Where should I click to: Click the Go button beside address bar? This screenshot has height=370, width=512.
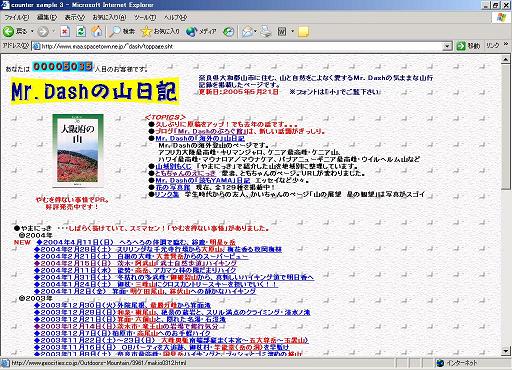point(468,46)
